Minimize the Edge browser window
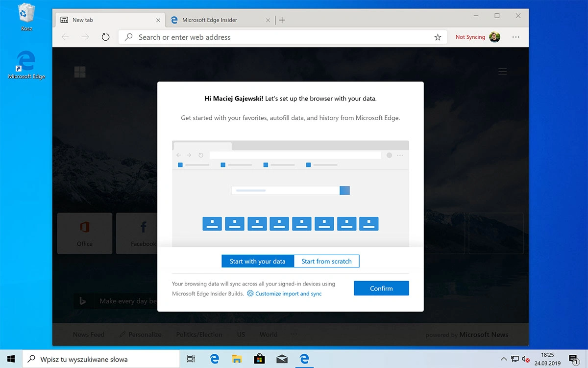The width and height of the screenshot is (588, 368). tap(476, 16)
